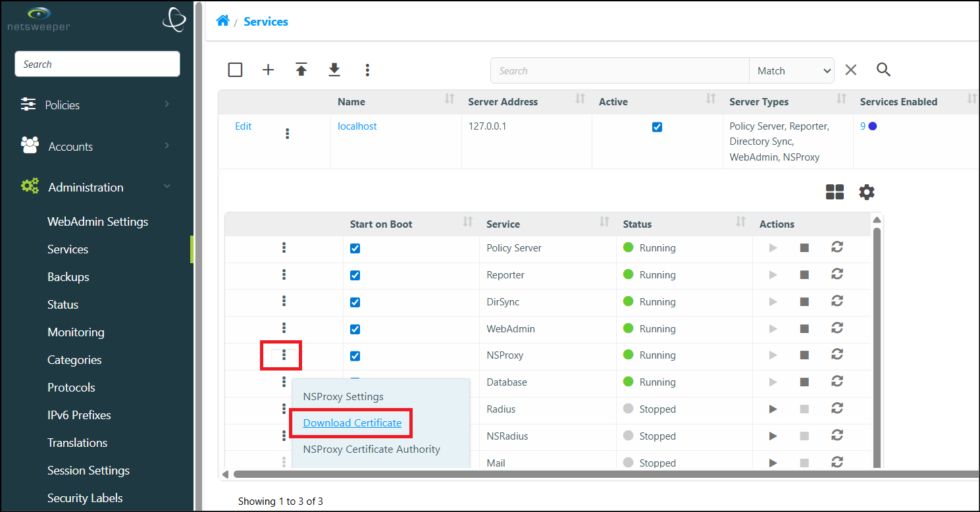Open Monitoring in sidebar
Image resolution: width=980 pixels, height=512 pixels.
76,332
